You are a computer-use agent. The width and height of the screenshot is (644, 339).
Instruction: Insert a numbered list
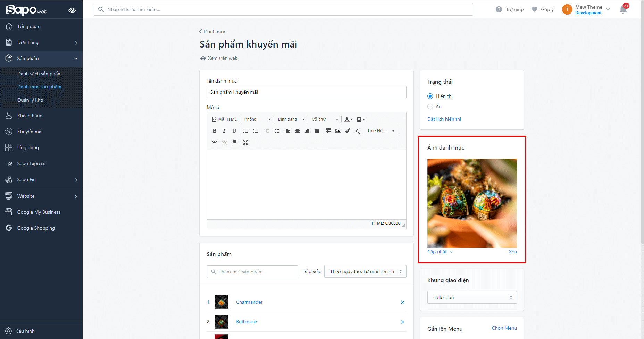pyautogui.click(x=245, y=131)
